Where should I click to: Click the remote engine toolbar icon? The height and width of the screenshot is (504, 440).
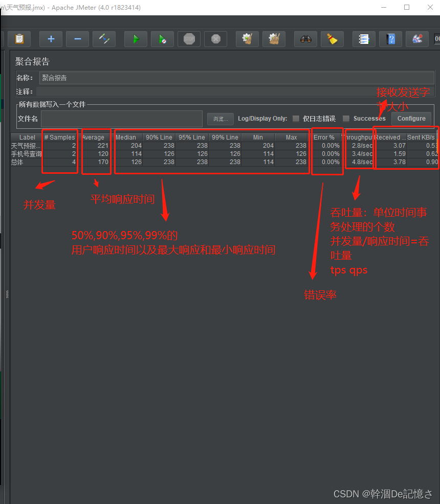pyautogui.click(x=417, y=39)
